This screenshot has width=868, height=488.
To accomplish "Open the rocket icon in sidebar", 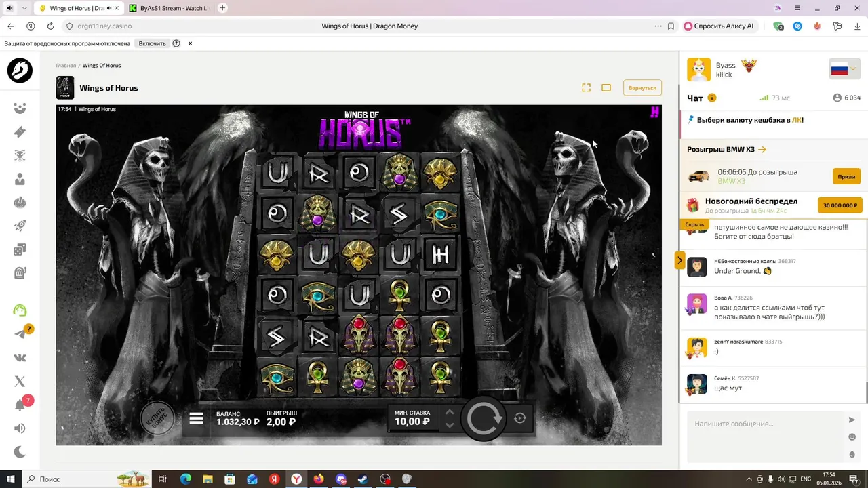I will pos(20,226).
